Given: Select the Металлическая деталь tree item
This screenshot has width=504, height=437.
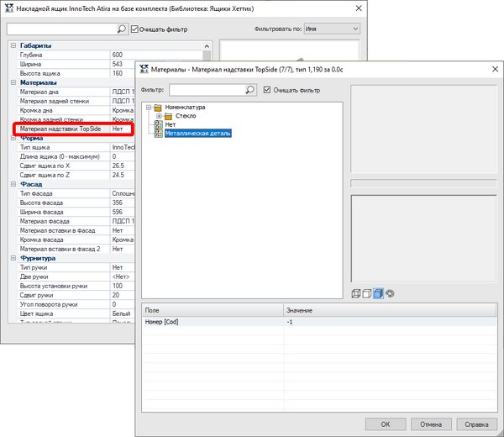Looking at the screenshot, I should click(x=198, y=133).
